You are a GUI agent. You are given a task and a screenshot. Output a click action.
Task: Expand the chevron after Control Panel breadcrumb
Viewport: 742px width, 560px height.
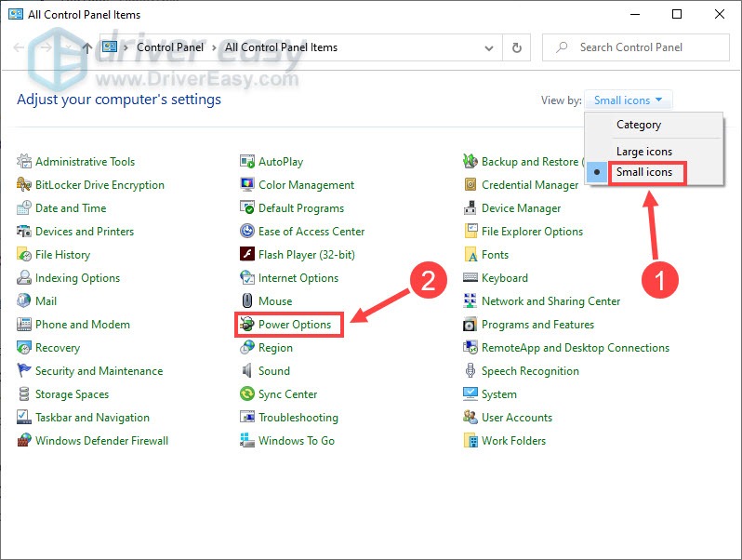click(214, 47)
